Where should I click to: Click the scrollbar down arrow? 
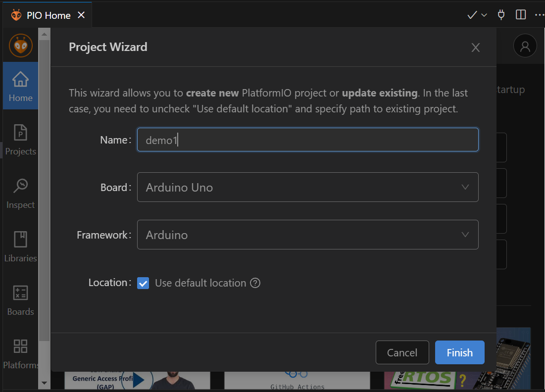point(44,383)
